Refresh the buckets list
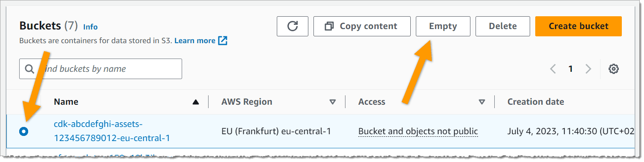 292,26
